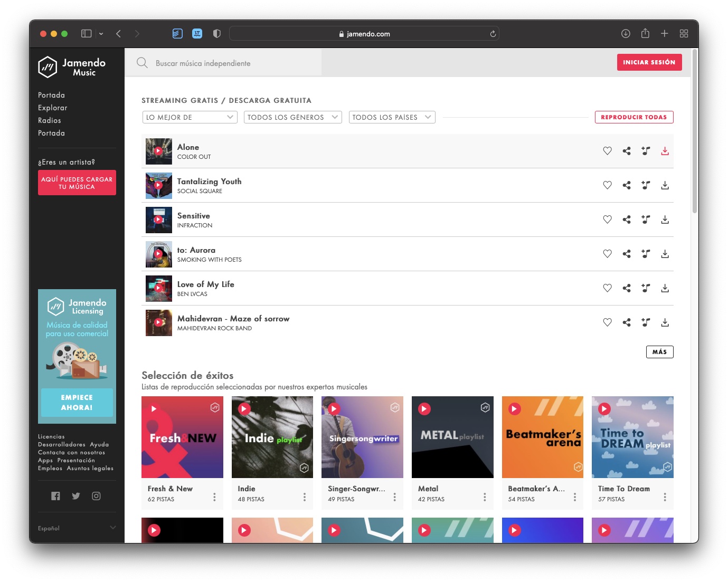The height and width of the screenshot is (582, 728).
Task: Play the Indie playlist
Action: (x=244, y=409)
